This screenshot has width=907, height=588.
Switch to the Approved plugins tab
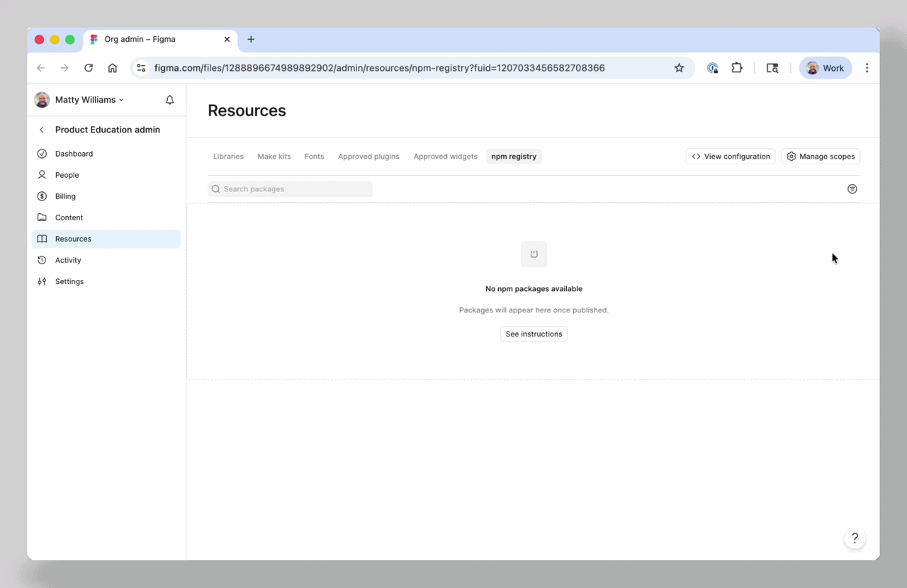coord(368,157)
